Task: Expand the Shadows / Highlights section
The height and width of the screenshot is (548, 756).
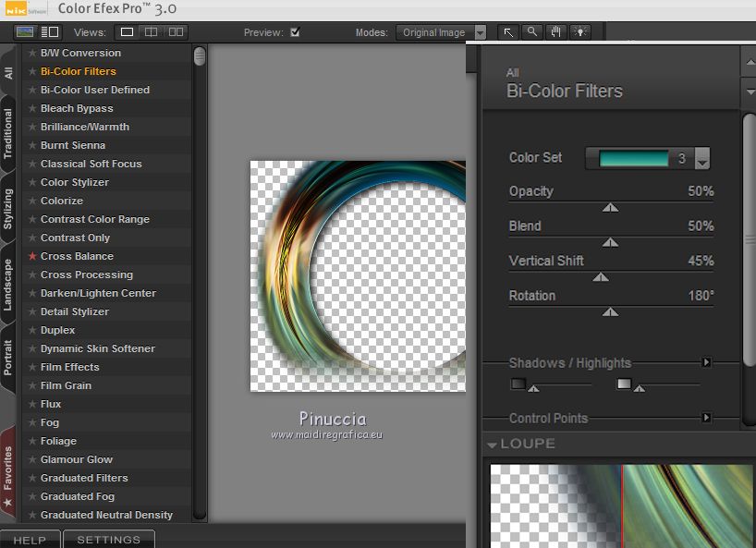Action: tap(706, 362)
